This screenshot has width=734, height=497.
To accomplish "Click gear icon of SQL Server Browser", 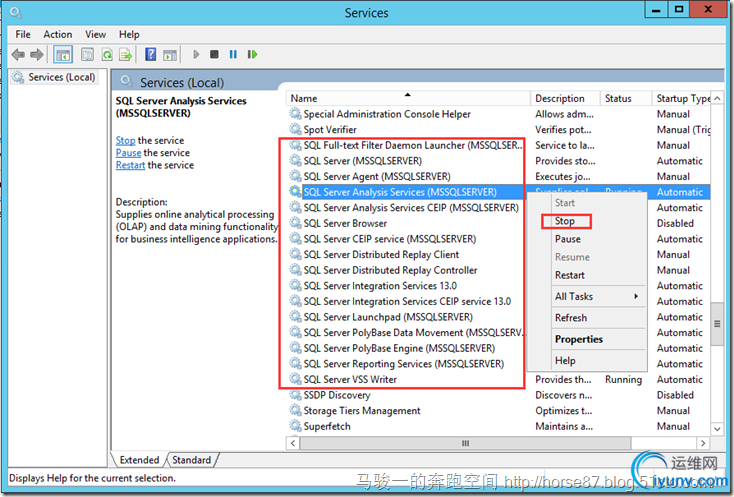I will 295,223.
